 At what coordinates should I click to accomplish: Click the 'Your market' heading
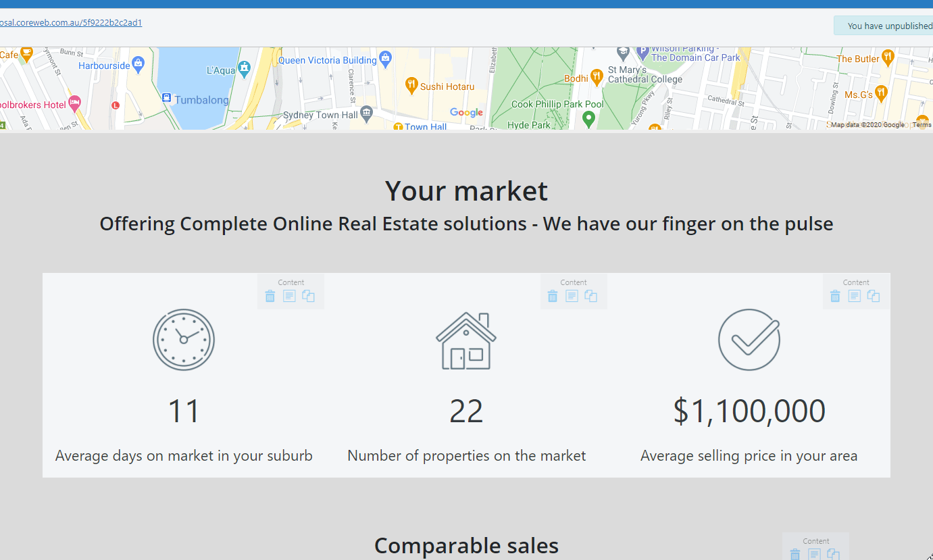(466, 191)
